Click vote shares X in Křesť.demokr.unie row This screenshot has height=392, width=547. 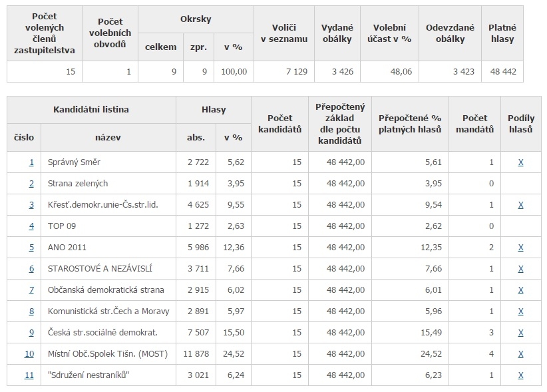tap(520, 205)
